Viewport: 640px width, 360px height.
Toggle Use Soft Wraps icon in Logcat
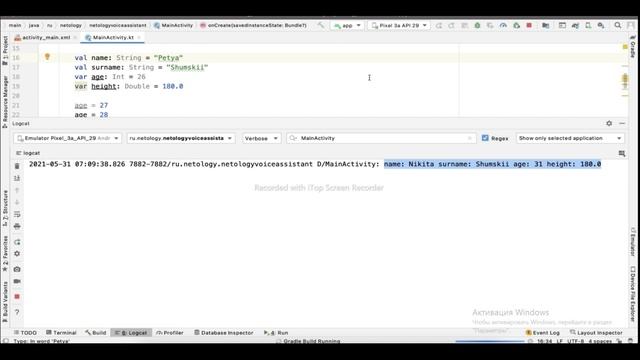[17, 214]
